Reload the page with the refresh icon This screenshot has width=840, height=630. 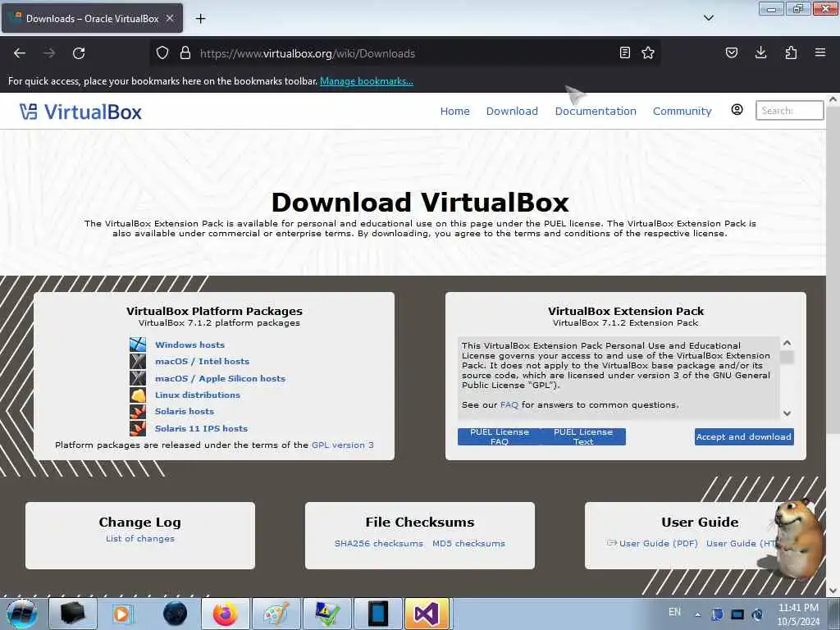[79, 53]
